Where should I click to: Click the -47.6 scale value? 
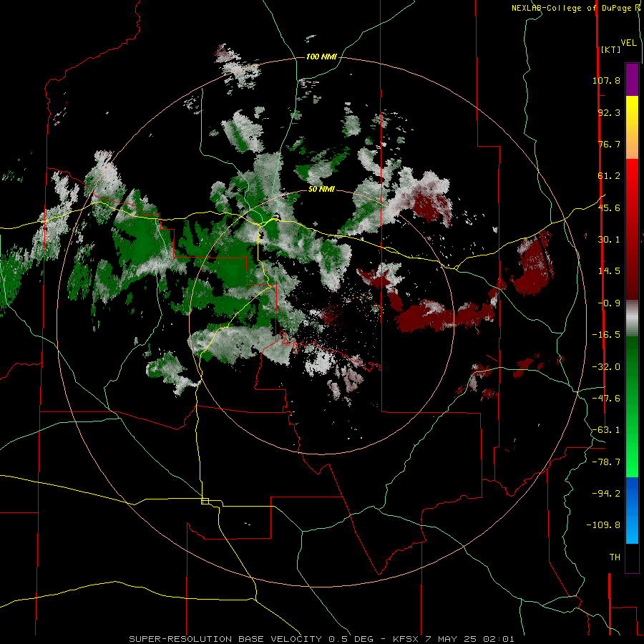pyautogui.click(x=606, y=399)
